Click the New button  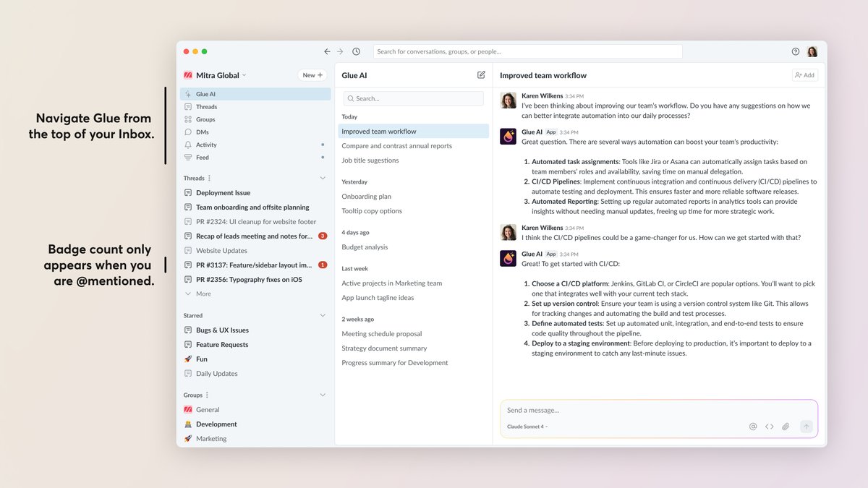click(312, 75)
